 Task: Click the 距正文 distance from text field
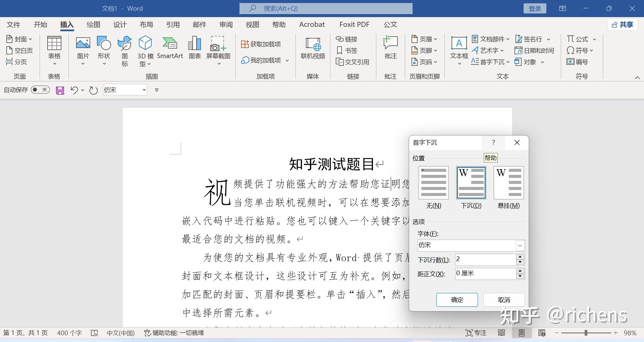pyautogui.click(x=485, y=274)
